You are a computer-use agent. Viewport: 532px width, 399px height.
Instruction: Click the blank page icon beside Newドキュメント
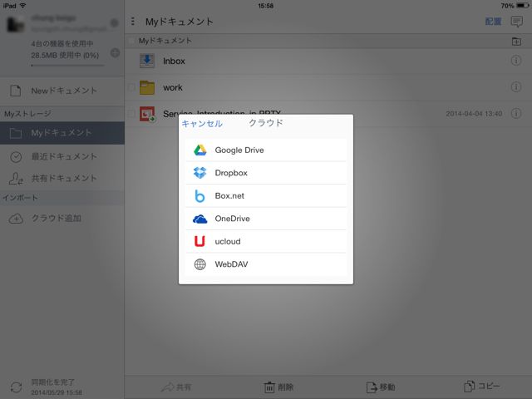point(15,91)
